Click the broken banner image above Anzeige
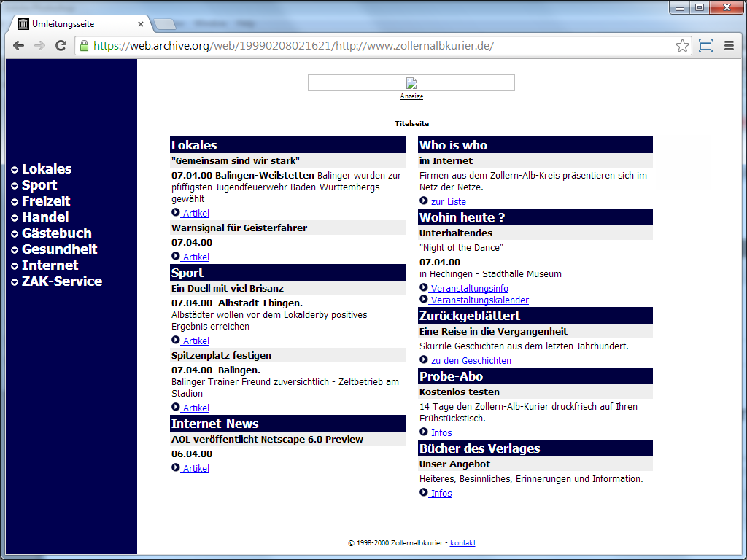Image resolution: width=747 pixels, height=560 pixels. click(411, 83)
